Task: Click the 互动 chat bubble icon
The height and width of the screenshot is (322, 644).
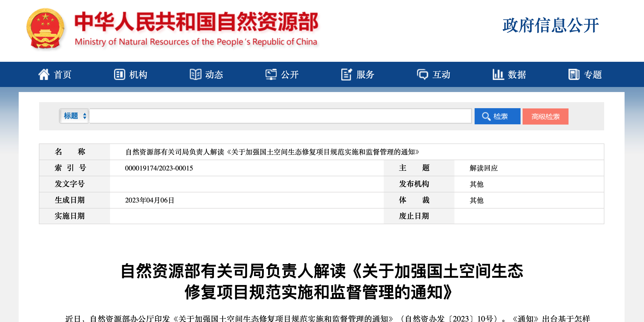Action: coord(422,74)
